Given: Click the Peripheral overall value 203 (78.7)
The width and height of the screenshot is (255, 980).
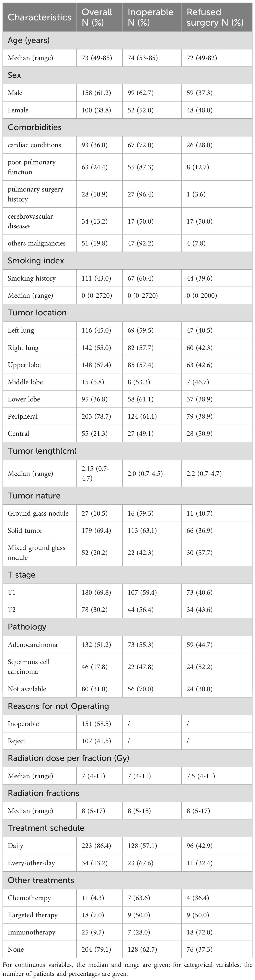Looking at the screenshot, I should [x=96, y=416].
